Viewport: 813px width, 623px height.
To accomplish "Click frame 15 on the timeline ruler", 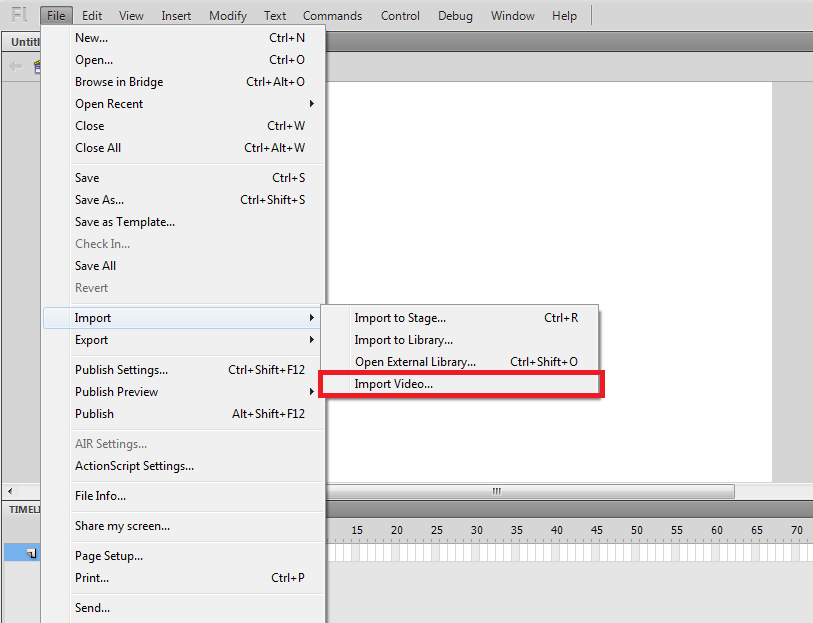I will pos(357,530).
